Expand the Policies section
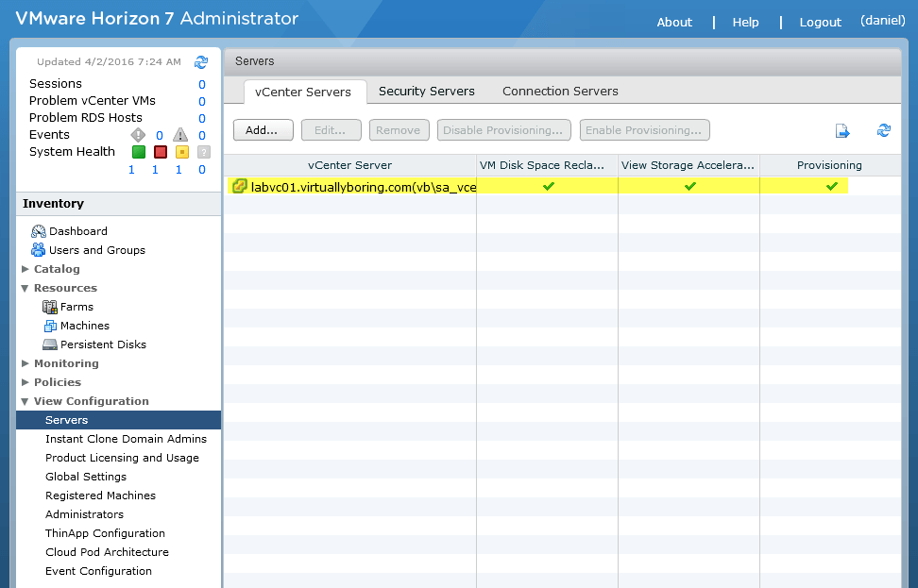 25,382
